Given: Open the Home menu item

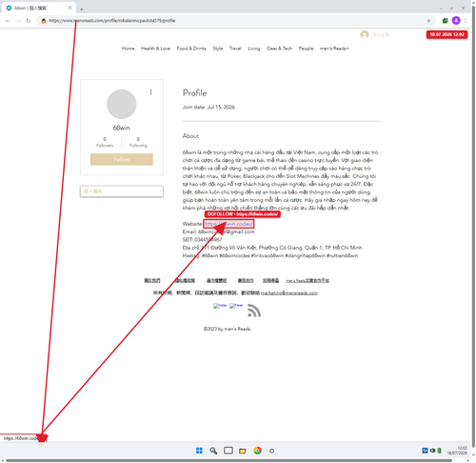Looking at the screenshot, I should [x=128, y=49].
